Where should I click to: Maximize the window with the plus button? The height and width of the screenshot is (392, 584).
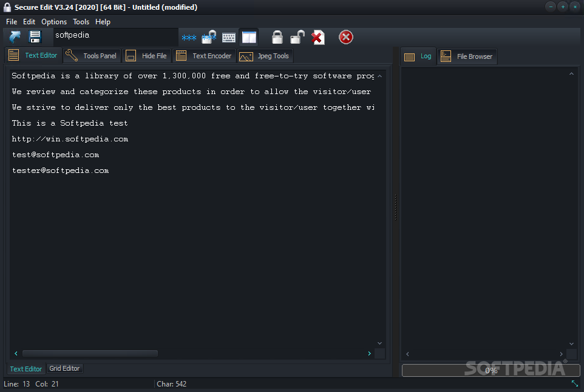(x=563, y=7)
